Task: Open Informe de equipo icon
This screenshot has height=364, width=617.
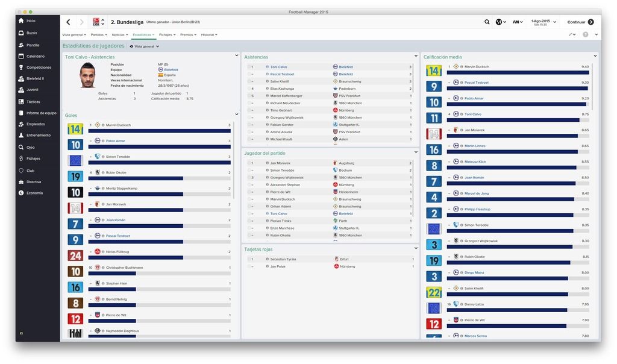Action: pos(21,113)
